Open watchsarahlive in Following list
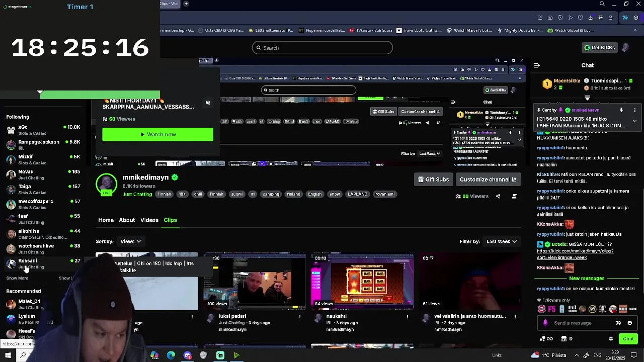Screen dimensions: 644x362 tap(43, 249)
